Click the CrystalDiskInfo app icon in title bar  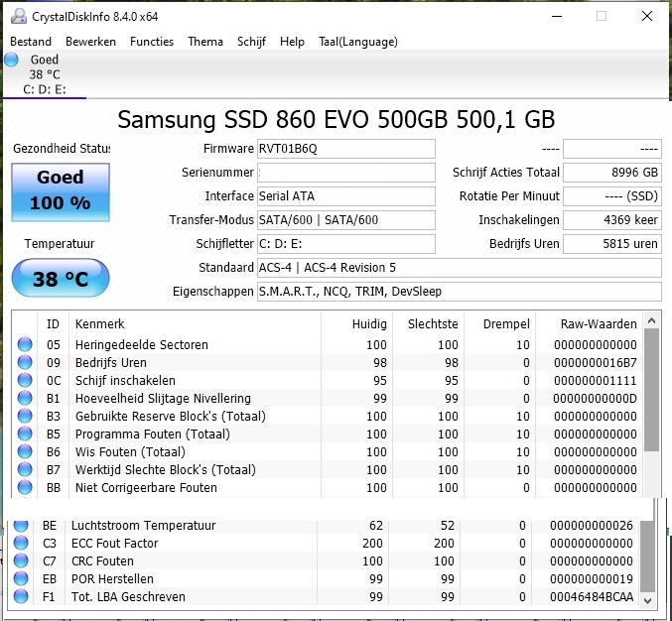click(x=19, y=16)
